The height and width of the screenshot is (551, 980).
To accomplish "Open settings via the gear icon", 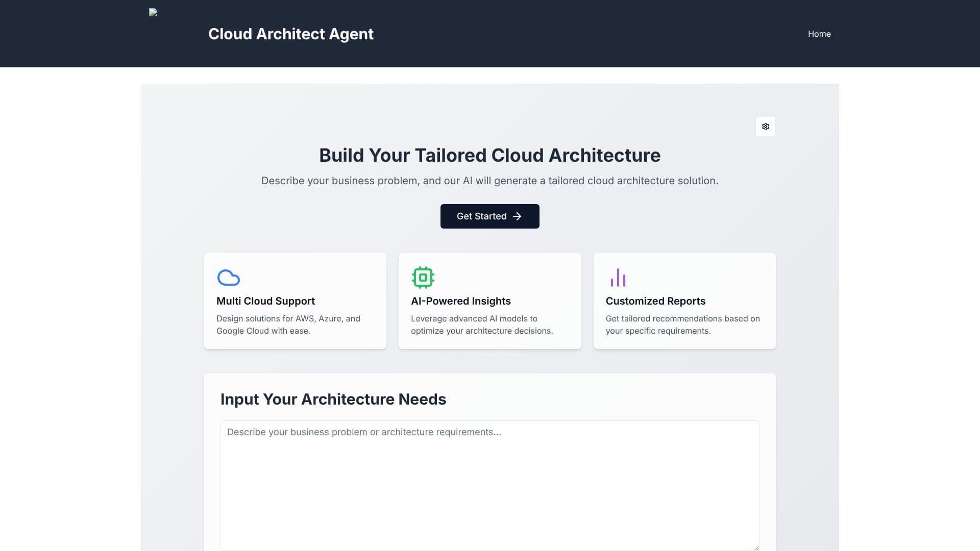I will click(x=765, y=127).
